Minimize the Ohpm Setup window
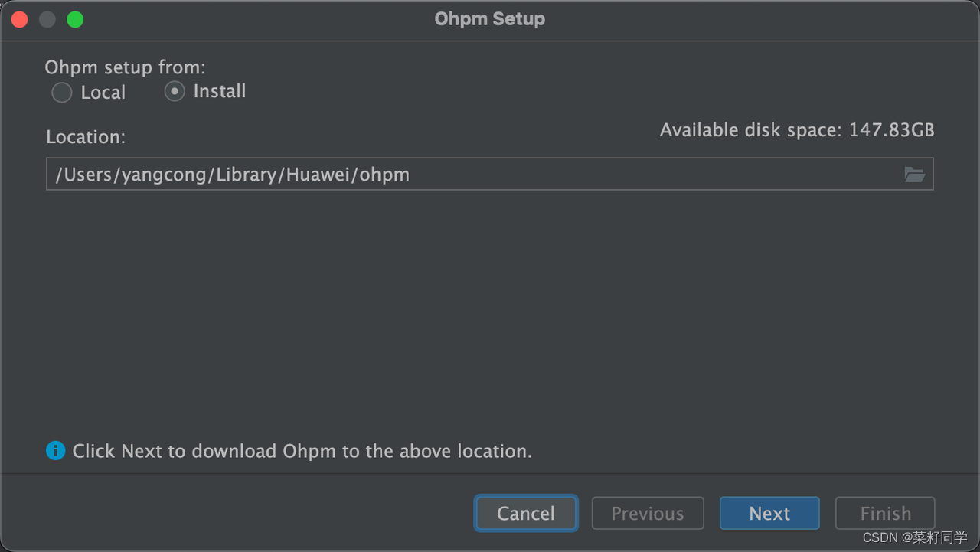Viewport: 980px width, 552px height. tap(47, 19)
